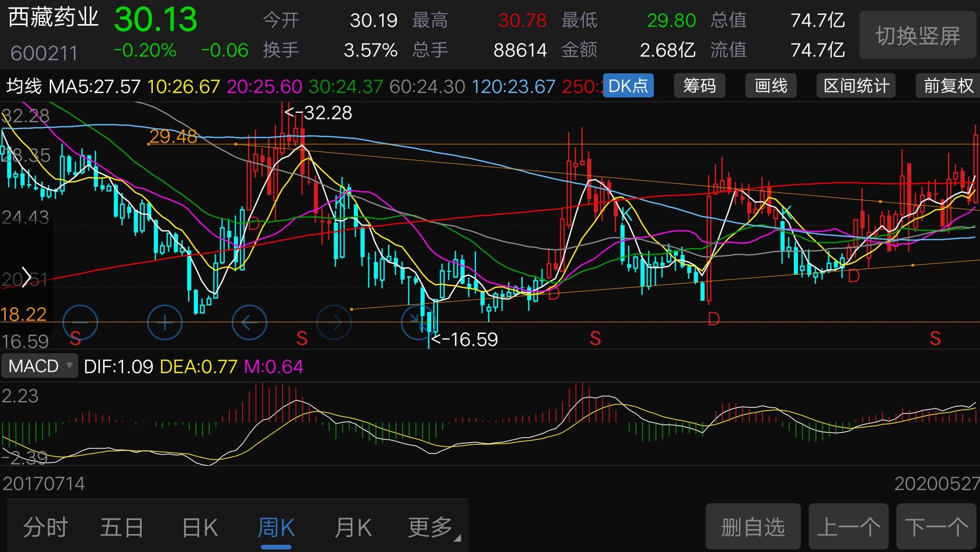Tap the 总手 volume value 88614
The image size is (980, 552).
(520, 50)
